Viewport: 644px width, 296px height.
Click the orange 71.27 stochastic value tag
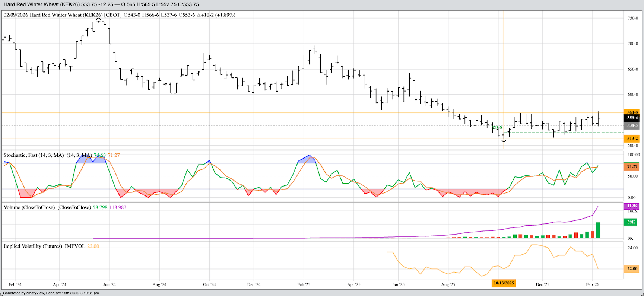pyautogui.click(x=632, y=167)
